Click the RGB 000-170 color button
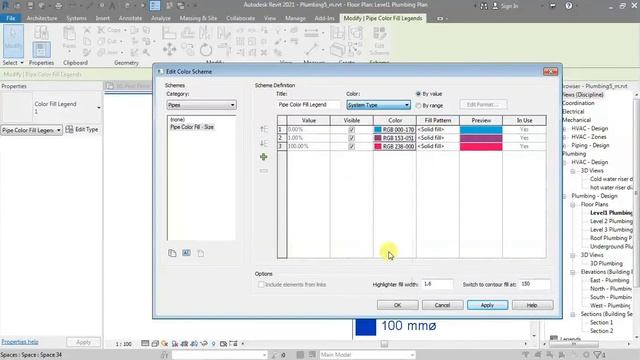This screenshot has height=360, width=640. tap(395, 129)
